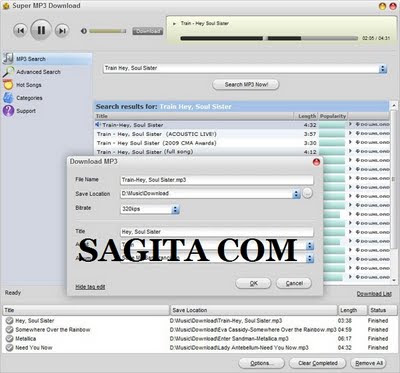Screen dimensions: 400x373
Task: Browse for save location folder button
Action: (x=307, y=193)
